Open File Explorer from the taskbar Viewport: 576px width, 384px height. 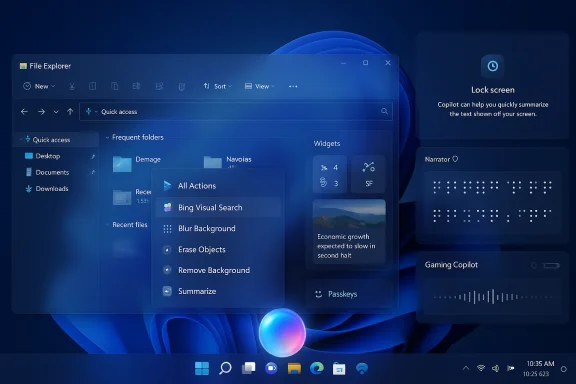pyautogui.click(x=294, y=368)
